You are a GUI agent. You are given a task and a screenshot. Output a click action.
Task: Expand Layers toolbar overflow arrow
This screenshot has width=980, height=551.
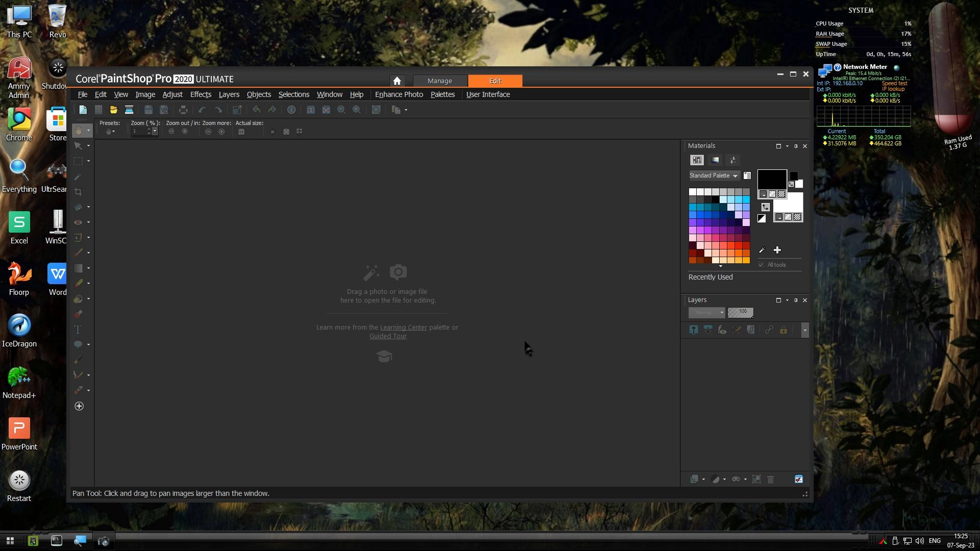click(x=805, y=330)
